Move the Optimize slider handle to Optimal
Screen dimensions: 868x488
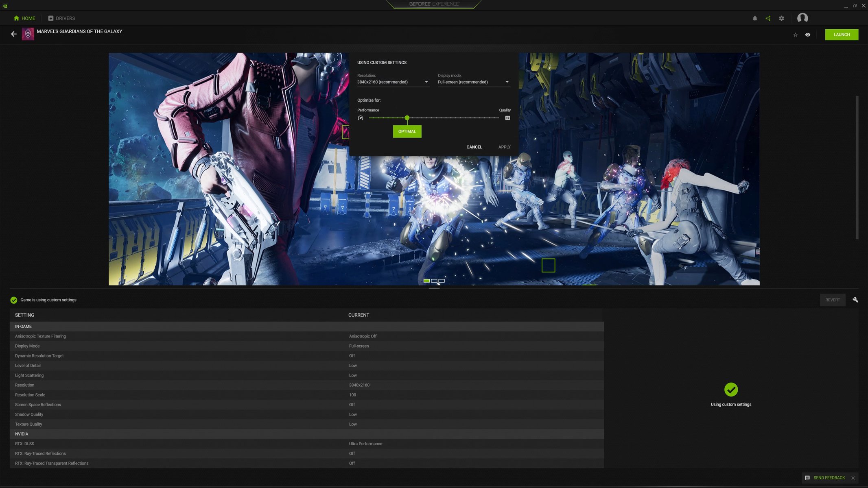click(407, 118)
